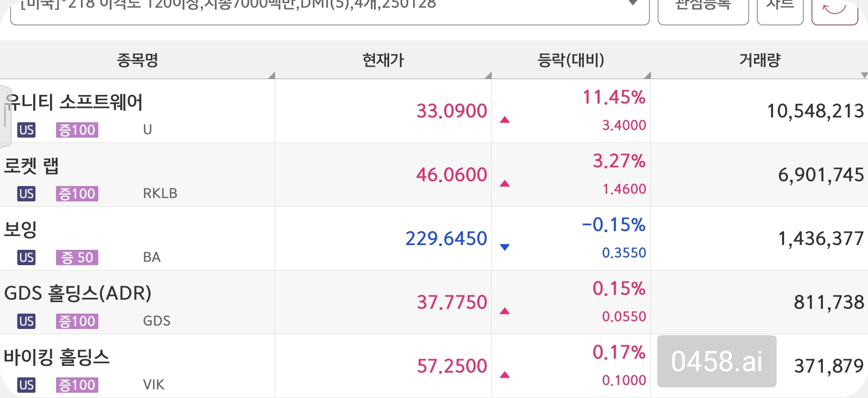Screen dimensions: 868x398
Task: Click the 11.45% change value
Action: point(614,97)
